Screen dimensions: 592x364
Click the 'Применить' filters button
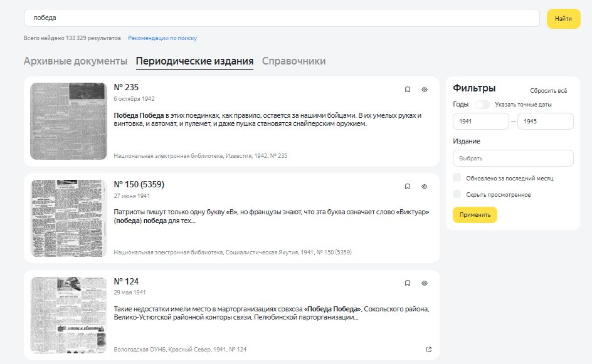[475, 215]
